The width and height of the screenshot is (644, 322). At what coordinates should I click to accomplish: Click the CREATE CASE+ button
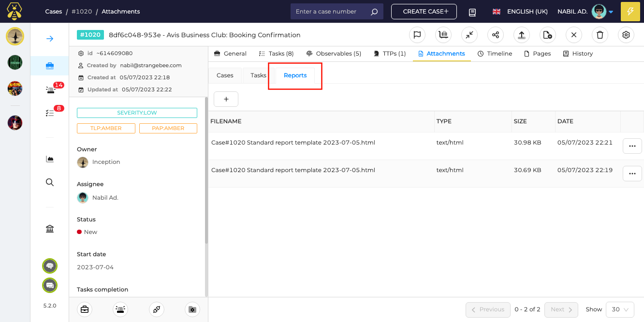[424, 12]
